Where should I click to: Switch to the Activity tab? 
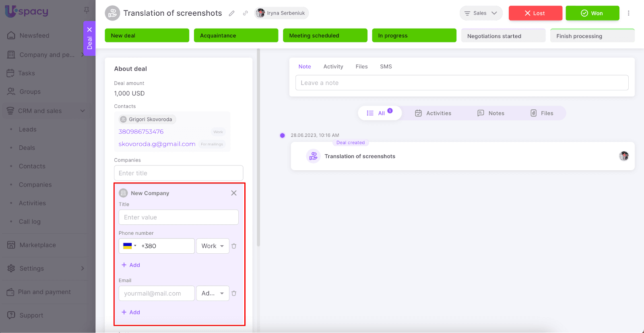click(x=333, y=66)
